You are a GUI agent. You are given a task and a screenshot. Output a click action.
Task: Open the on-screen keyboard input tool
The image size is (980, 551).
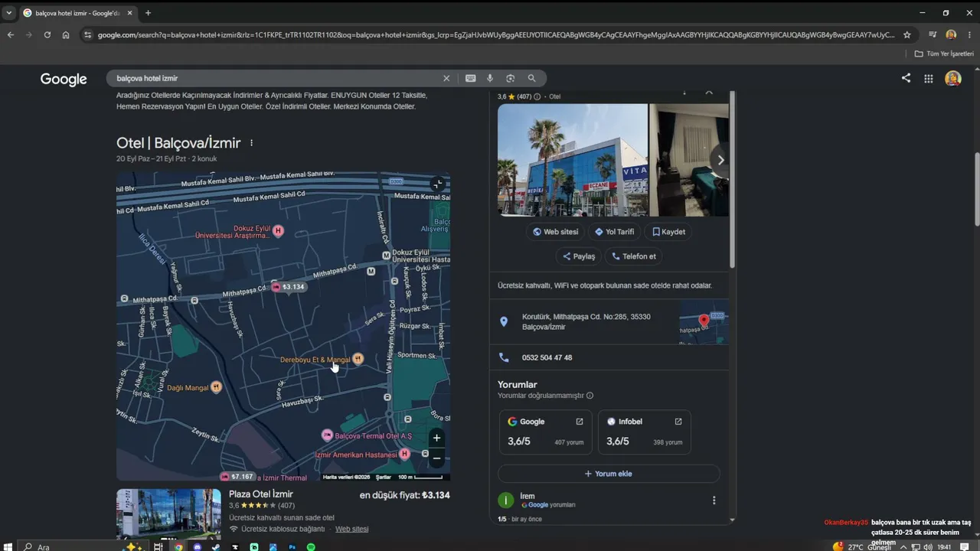470,78
